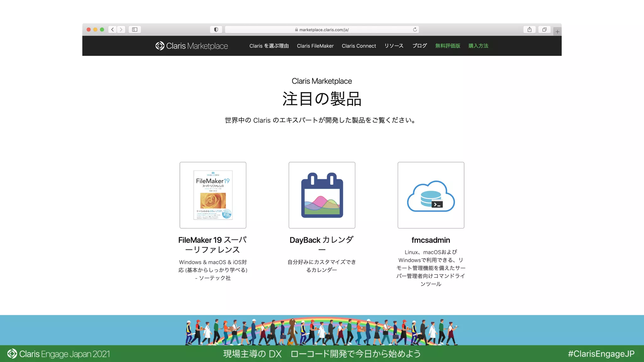644x362 pixels.
Task: Click the 購入方法 link
Action: pyautogui.click(x=478, y=46)
